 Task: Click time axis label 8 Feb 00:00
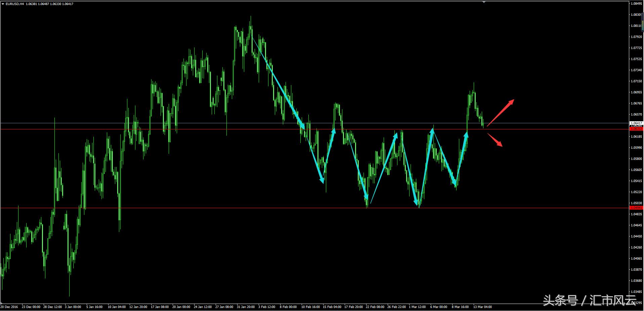click(x=288, y=307)
